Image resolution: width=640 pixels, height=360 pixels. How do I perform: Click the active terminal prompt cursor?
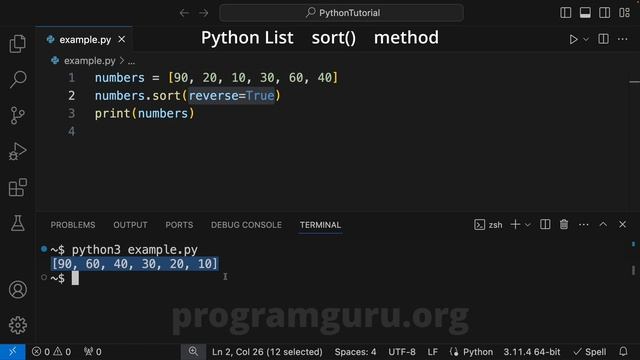pos(75,278)
